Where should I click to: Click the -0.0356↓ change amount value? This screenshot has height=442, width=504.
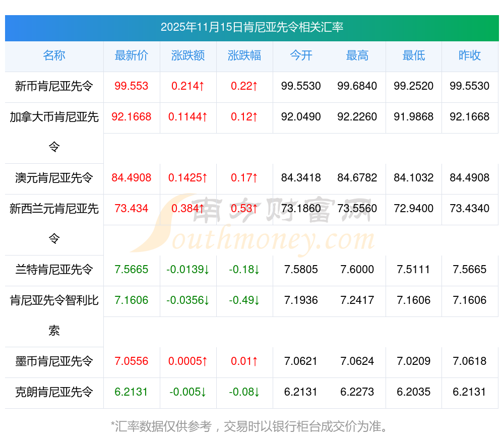[x=188, y=300]
